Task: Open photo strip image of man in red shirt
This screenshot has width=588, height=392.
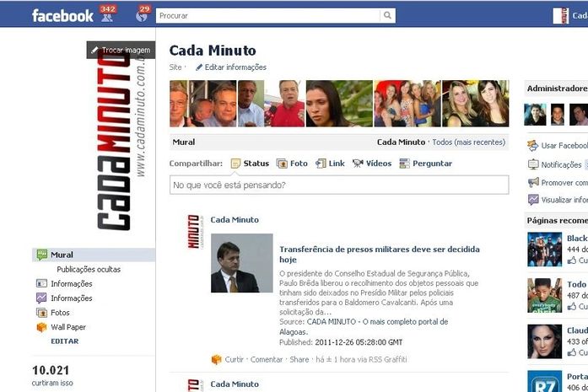Action: (271, 104)
